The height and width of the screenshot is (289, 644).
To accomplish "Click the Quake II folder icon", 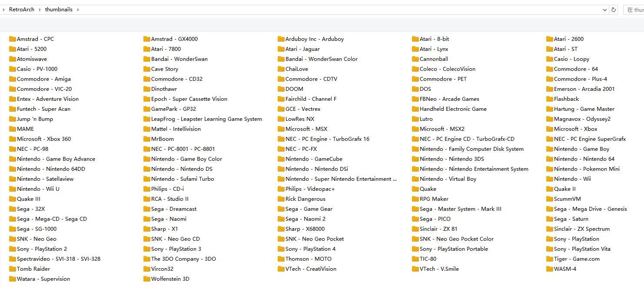I will pyautogui.click(x=549, y=189).
